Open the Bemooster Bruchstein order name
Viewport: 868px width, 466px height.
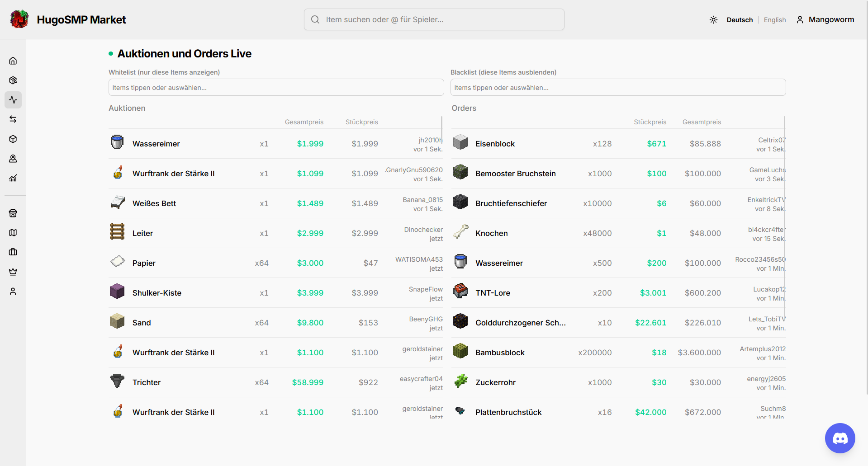[516, 174]
